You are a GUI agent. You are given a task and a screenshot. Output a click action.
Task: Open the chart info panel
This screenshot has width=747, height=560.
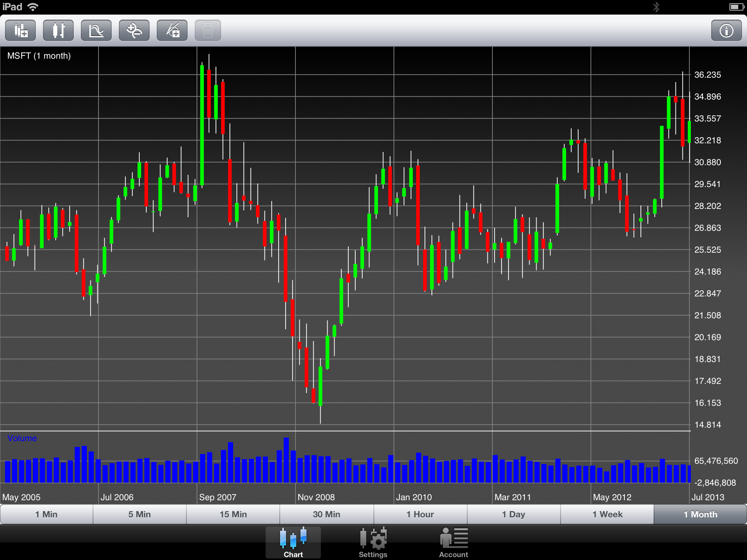(726, 30)
